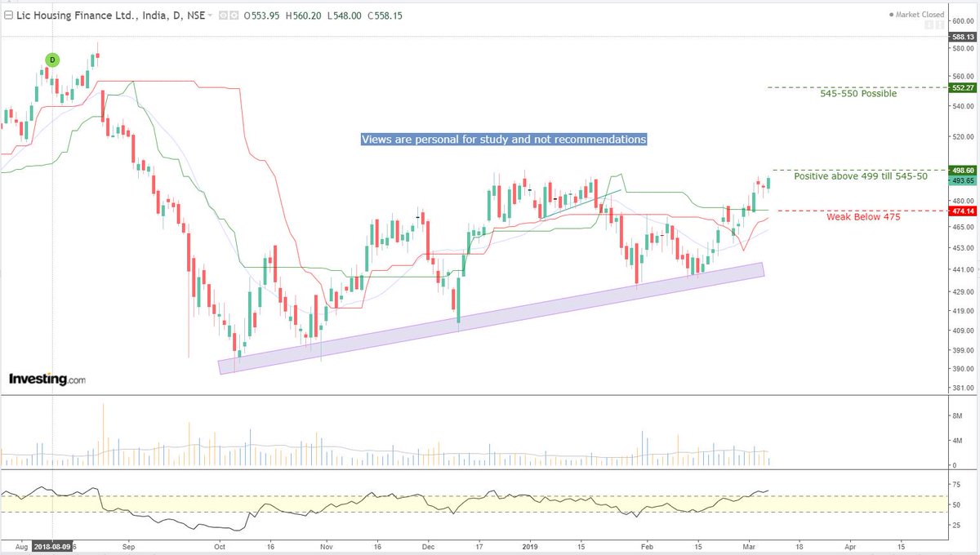Select 'Positive above 499 till 545-50' annotation
The width and height of the screenshot is (980, 555).
860,175
